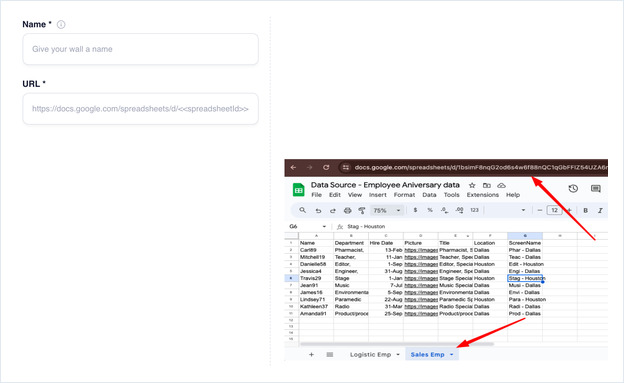This screenshot has height=383, width=624.
Task: Open the Extensions menu
Action: tap(482, 195)
